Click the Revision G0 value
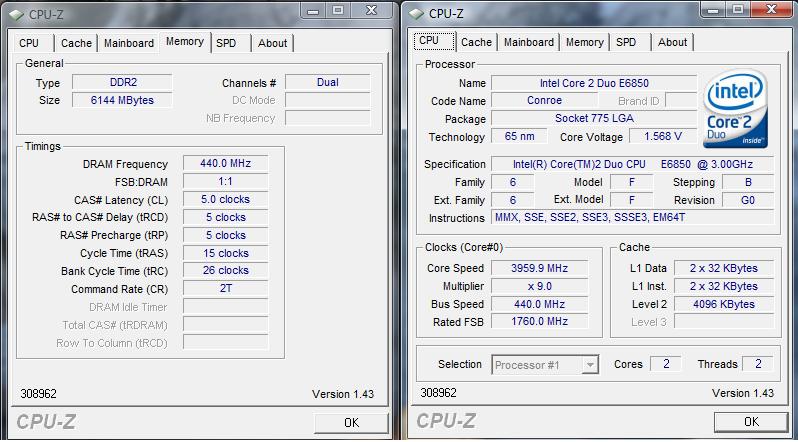798x442 pixels. click(x=748, y=200)
